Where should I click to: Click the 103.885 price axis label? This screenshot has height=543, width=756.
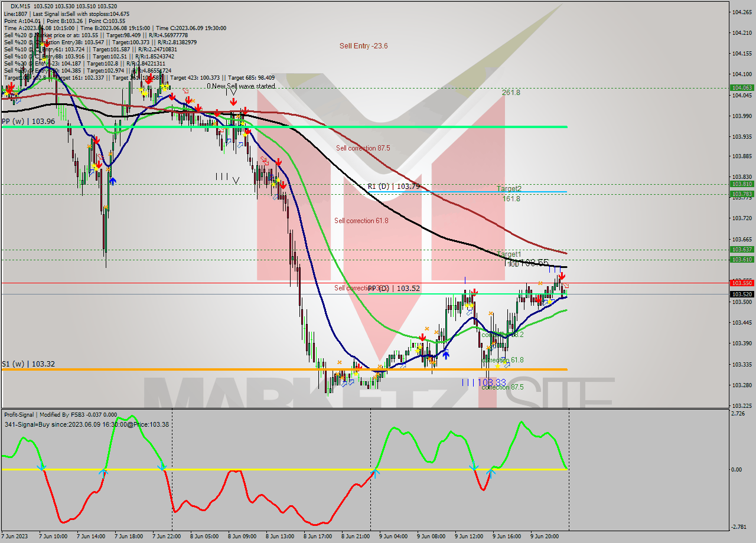742,156
